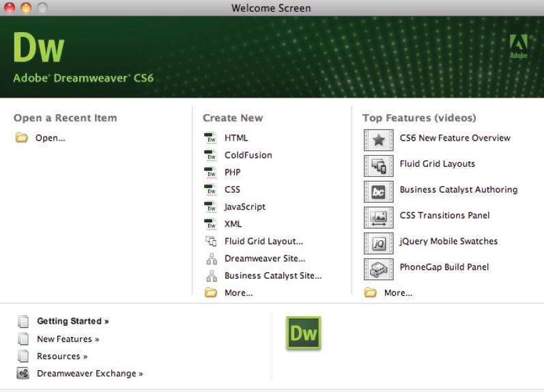Click the Getting Started page icon
The width and height of the screenshot is (544, 392).
click(x=23, y=322)
